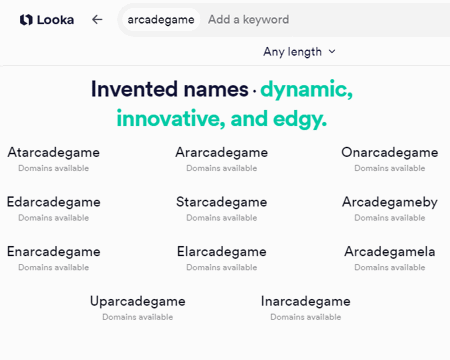The image size is (450, 360).
Task: Choose the name Edarcadegame
Action: click(54, 202)
